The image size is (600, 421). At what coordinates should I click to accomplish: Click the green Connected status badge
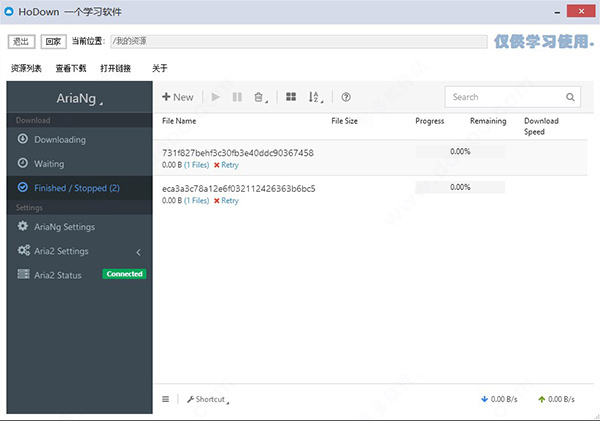click(x=124, y=274)
